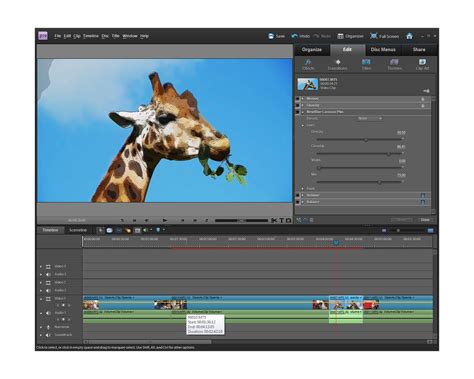Click the Home icon

[x=409, y=36]
